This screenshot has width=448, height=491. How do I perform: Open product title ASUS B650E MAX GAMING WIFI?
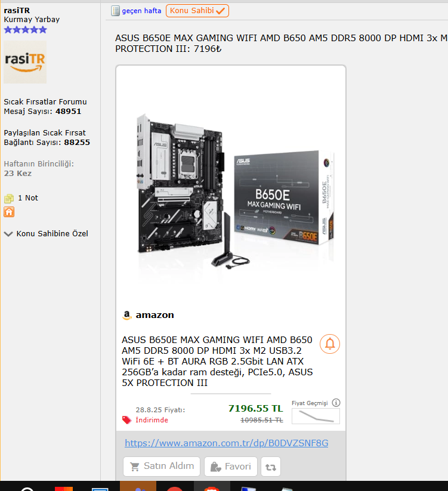click(x=217, y=362)
